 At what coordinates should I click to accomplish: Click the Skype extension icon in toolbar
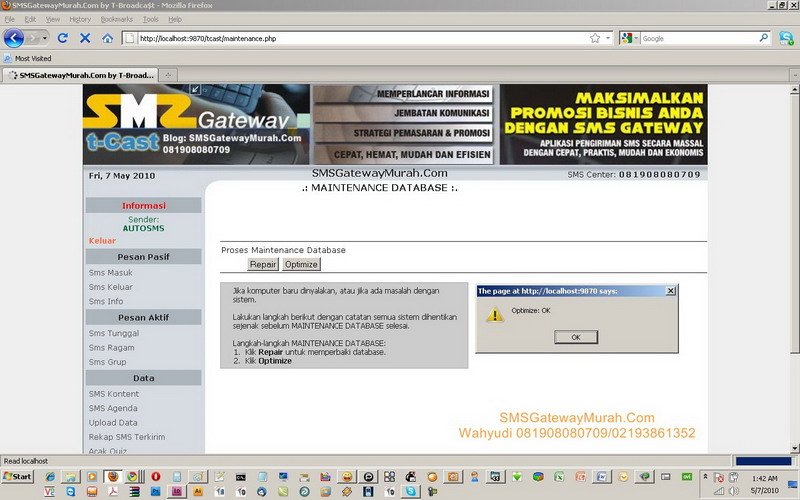(786, 38)
